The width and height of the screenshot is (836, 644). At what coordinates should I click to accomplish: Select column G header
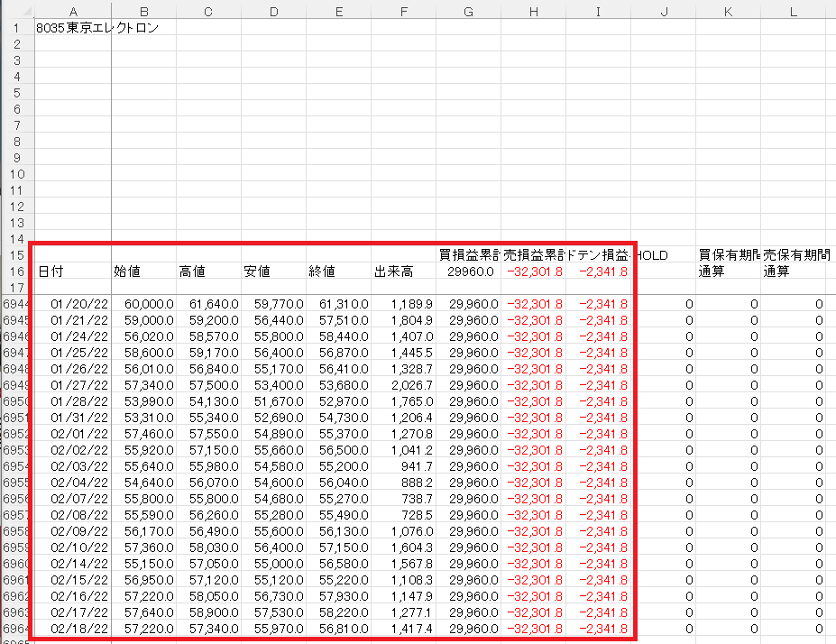469,12
